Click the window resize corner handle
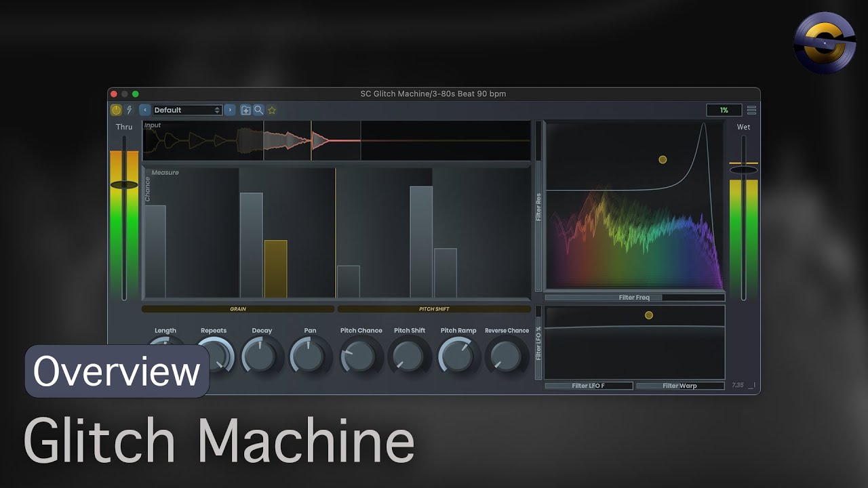This screenshot has height=488, width=868. coord(751,386)
